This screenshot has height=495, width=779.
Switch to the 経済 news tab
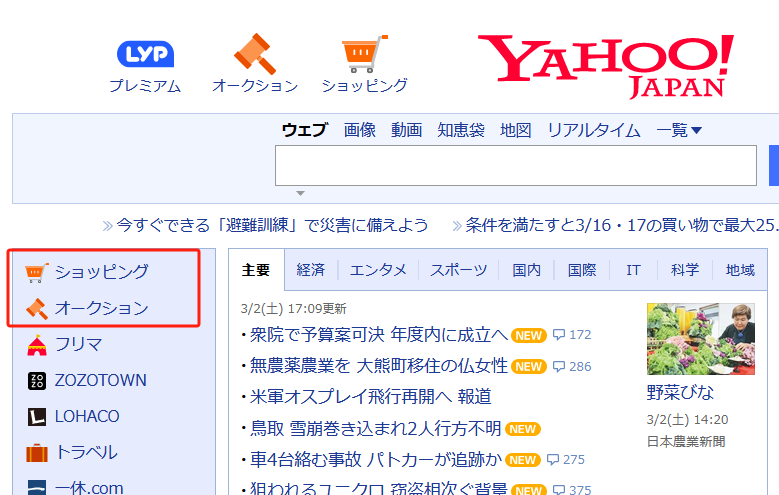click(x=311, y=270)
